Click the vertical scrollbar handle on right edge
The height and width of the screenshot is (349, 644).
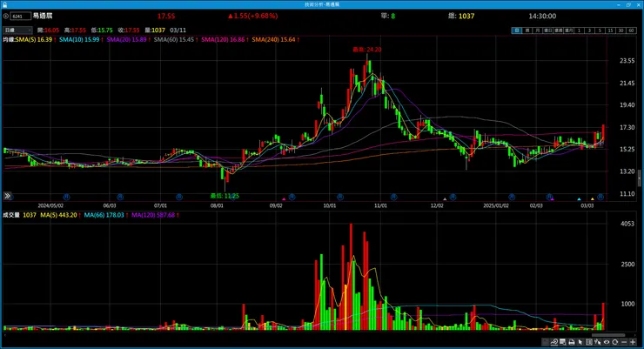click(x=639, y=178)
